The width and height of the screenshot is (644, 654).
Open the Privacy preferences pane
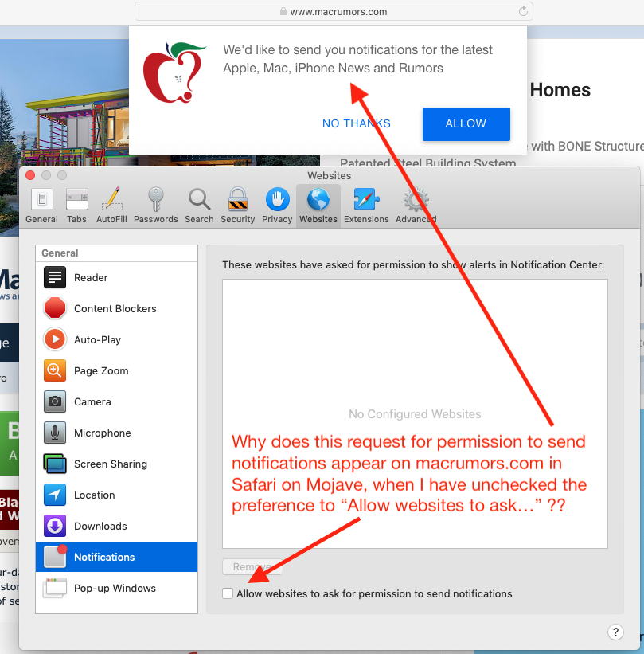point(277,206)
